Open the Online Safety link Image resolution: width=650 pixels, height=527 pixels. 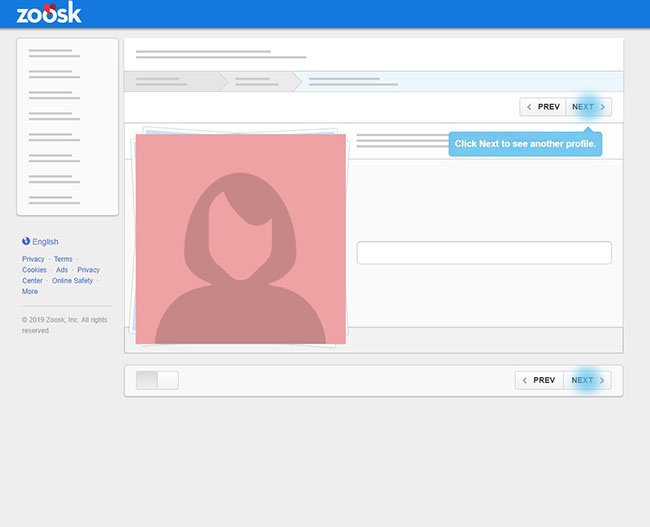73,280
